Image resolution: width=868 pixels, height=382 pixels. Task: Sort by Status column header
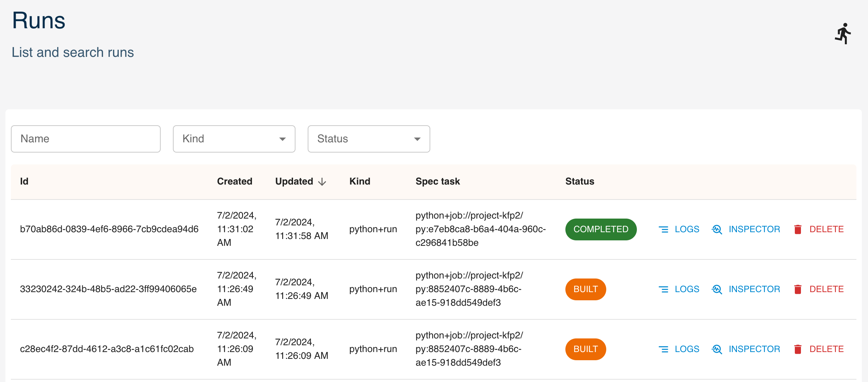pos(579,181)
